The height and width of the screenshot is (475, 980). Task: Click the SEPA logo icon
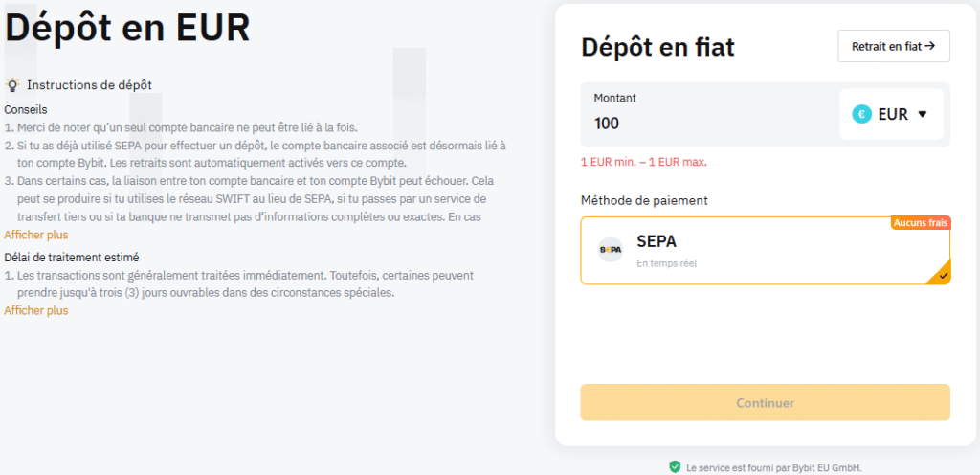coord(611,250)
